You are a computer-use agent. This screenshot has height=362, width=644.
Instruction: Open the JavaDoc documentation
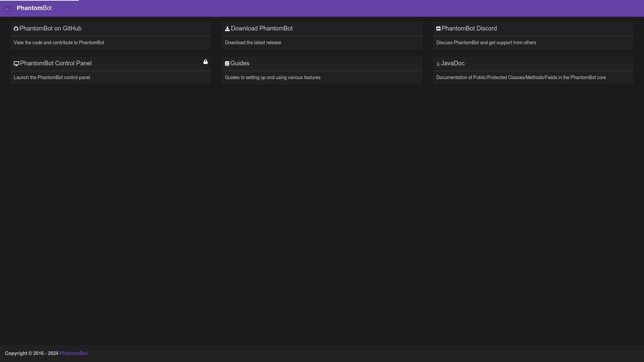coord(453,63)
